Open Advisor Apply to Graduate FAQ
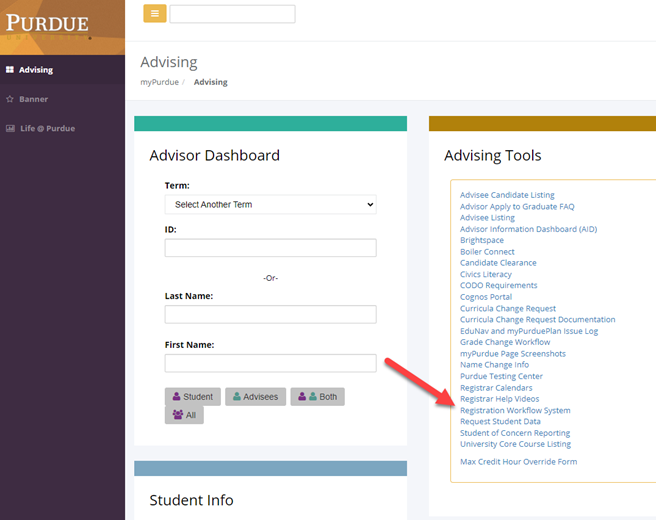The image size is (656, 520). 517,207
